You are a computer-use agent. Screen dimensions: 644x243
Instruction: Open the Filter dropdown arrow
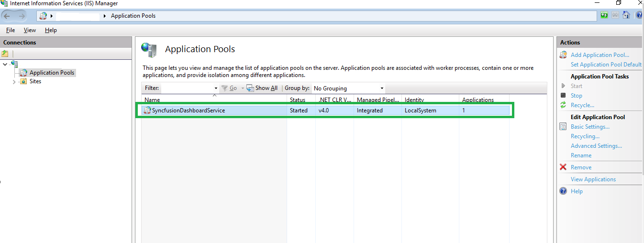pos(216,88)
